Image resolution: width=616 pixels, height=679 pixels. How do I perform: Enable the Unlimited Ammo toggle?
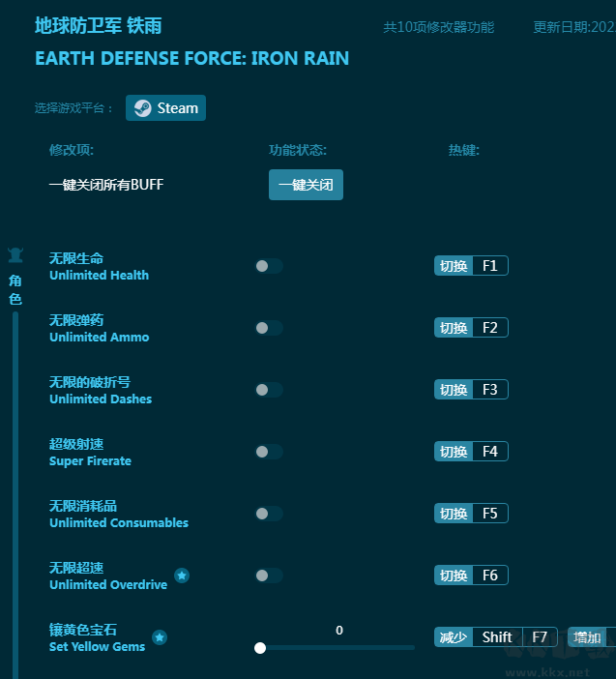point(269,328)
